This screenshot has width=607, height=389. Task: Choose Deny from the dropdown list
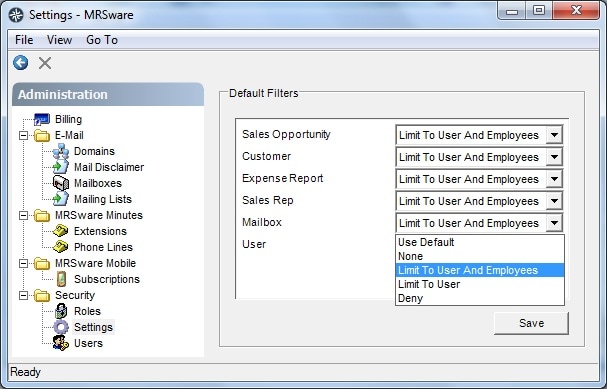click(480, 298)
